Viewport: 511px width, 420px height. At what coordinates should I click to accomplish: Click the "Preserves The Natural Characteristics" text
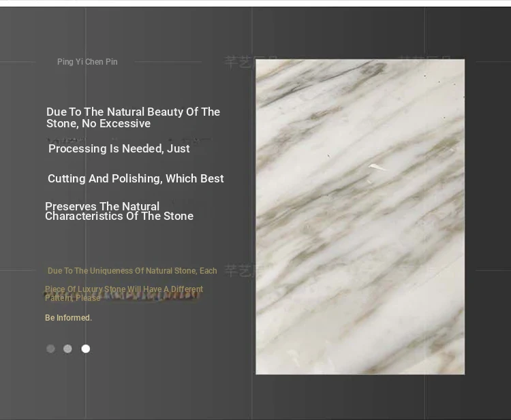tap(119, 211)
